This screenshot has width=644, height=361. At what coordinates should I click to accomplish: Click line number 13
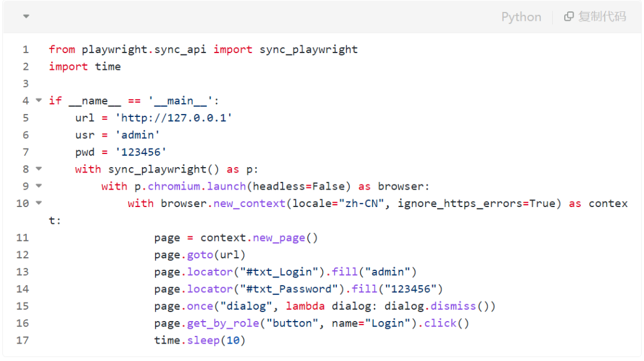point(23,271)
